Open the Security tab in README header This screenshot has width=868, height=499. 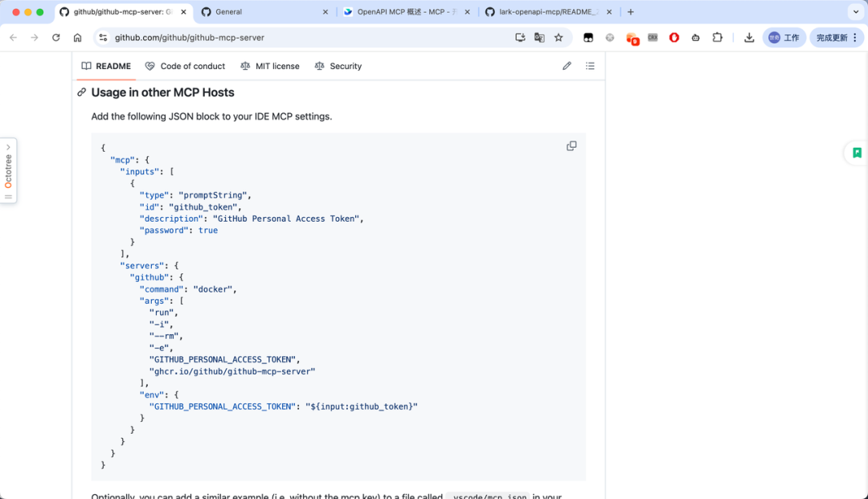point(338,66)
